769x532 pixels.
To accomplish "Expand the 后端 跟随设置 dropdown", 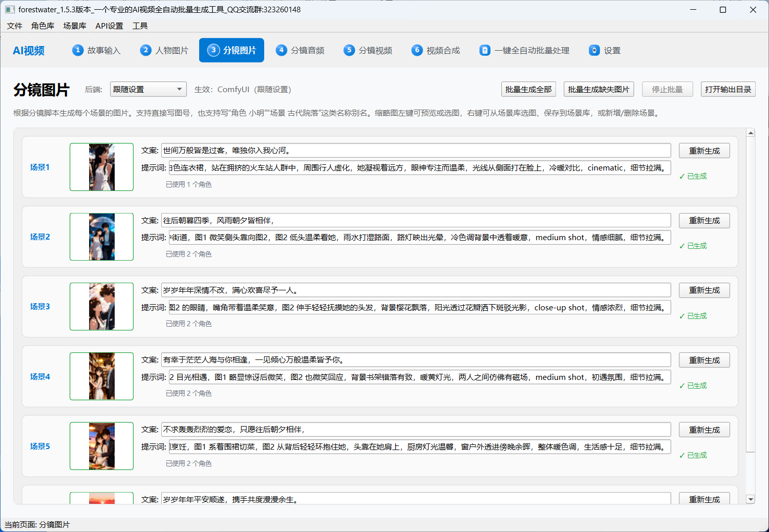I will (x=148, y=89).
